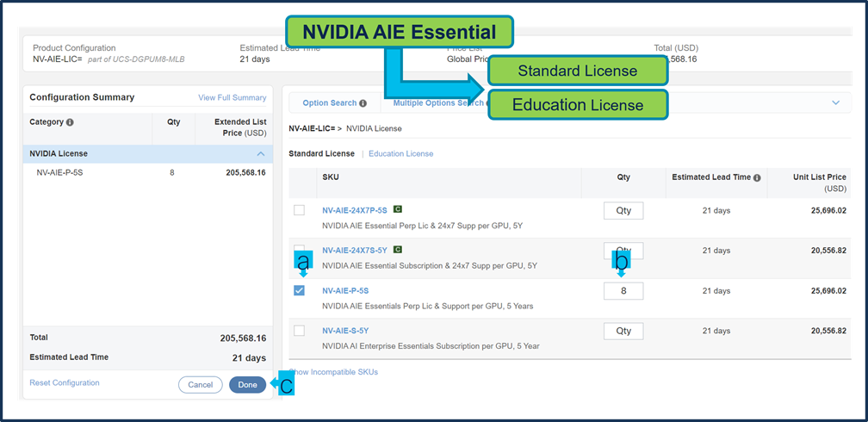Collapse the NVIDIA License category chevron
The image size is (868, 422).
[x=261, y=154]
